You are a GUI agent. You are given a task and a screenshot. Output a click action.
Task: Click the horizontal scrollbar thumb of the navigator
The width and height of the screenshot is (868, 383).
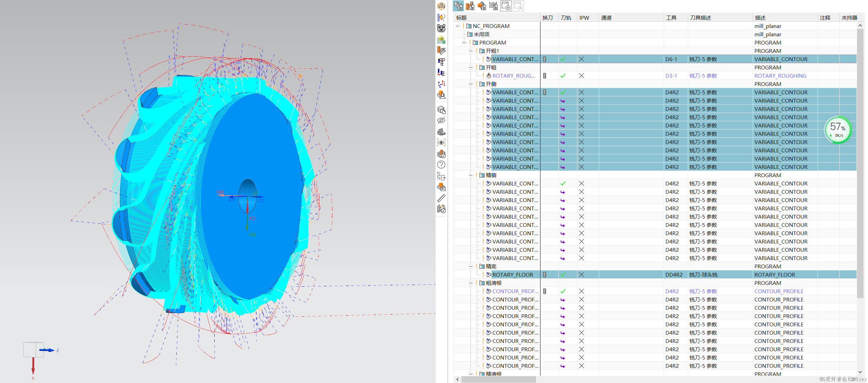point(498,379)
